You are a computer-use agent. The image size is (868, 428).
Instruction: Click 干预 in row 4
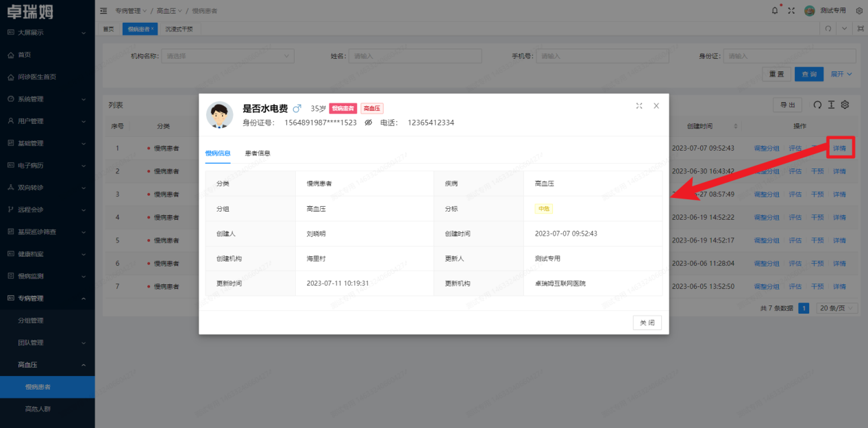pyautogui.click(x=817, y=217)
